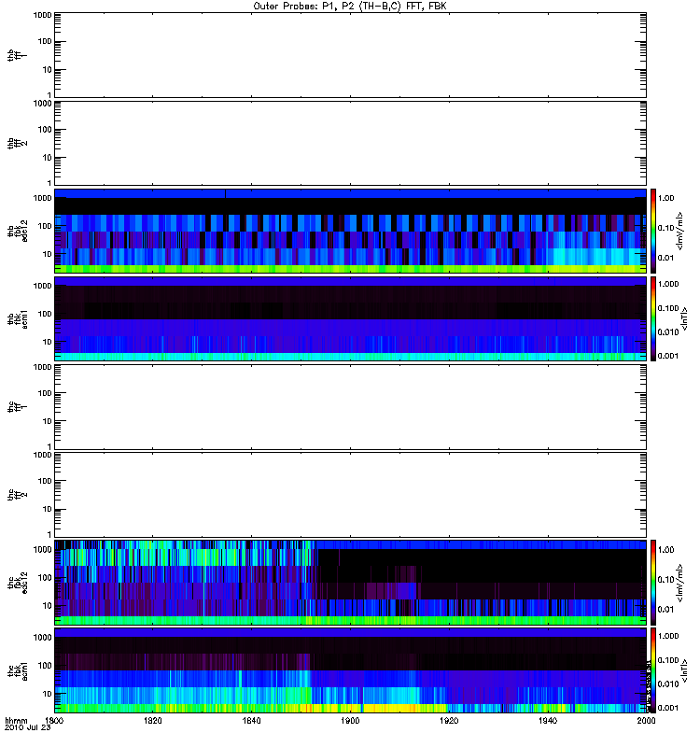Viewport: 700px width, 747px height.
Task: Click the thb fbk edc12 mV/m color bar
Action: click(x=653, y=231)
